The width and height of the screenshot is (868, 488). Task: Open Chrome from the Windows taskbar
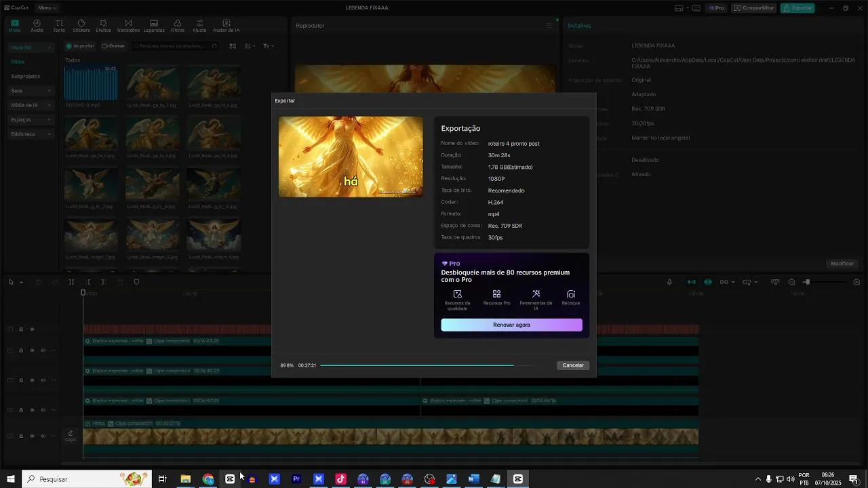pos(208,479)
